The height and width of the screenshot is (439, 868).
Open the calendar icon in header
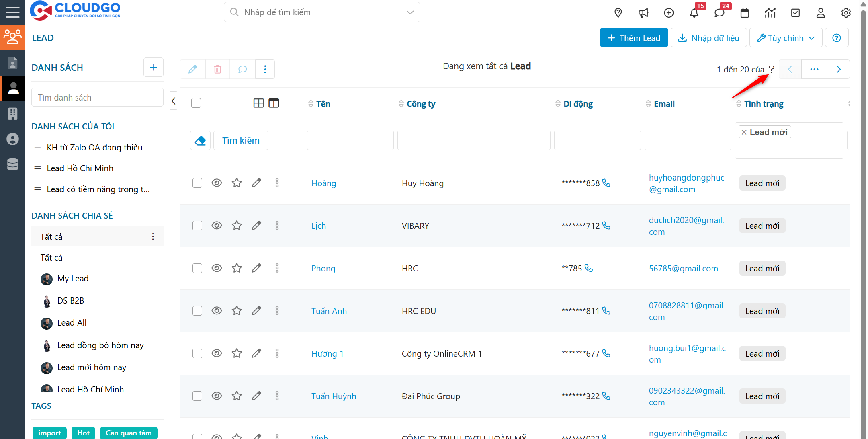point(745,13)
